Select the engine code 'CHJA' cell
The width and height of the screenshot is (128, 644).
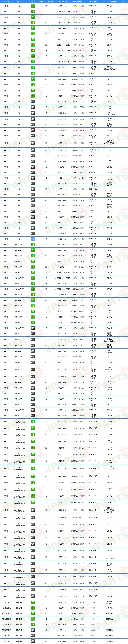[x=110, y=239]
